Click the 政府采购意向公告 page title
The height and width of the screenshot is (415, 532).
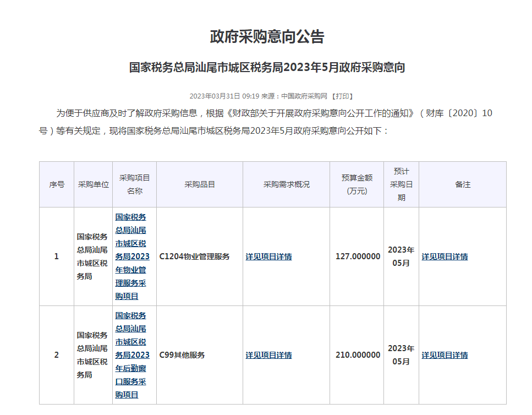(x=267, y=37)
